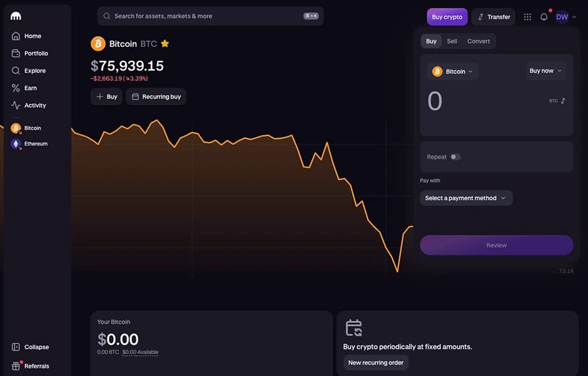Open the Bitcoin asset dropdown

point(453,72)
